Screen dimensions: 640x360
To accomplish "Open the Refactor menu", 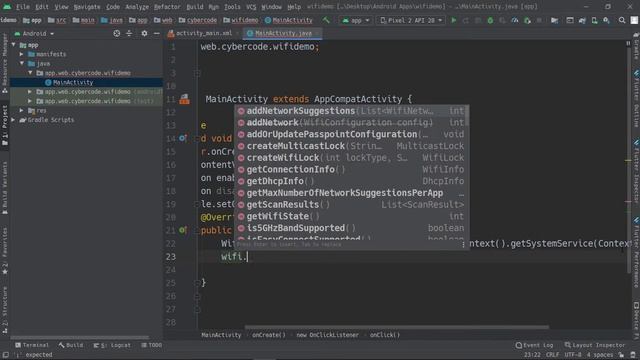I will click(167, 7).
